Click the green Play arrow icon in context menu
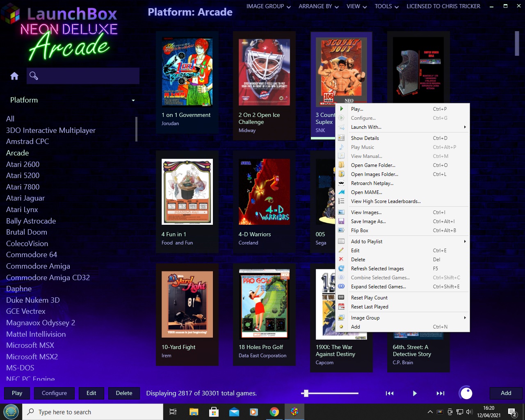 341,109
